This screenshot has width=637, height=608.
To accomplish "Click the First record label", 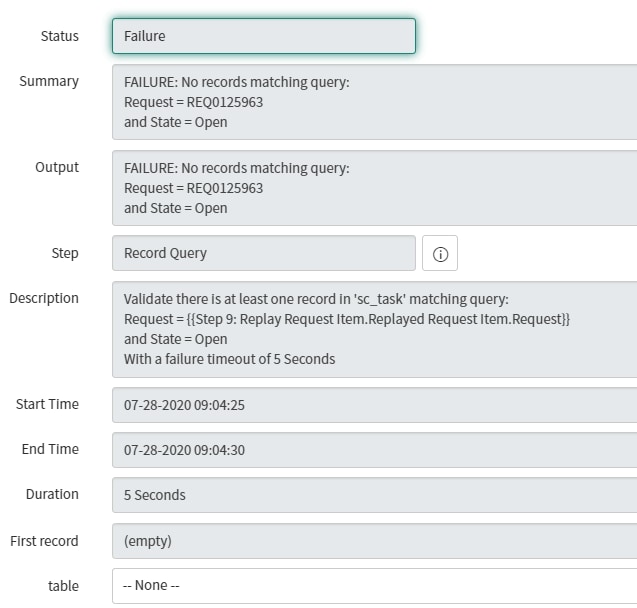I will click(44, 541).
